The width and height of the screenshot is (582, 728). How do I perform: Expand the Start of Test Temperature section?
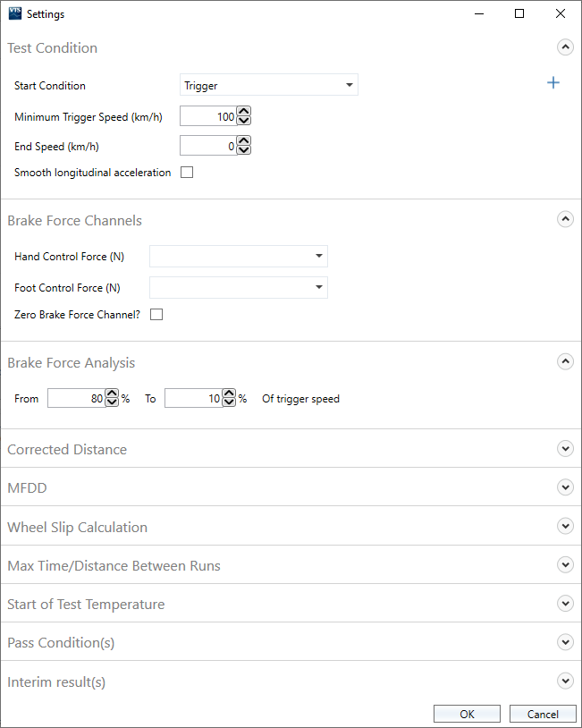564,604
